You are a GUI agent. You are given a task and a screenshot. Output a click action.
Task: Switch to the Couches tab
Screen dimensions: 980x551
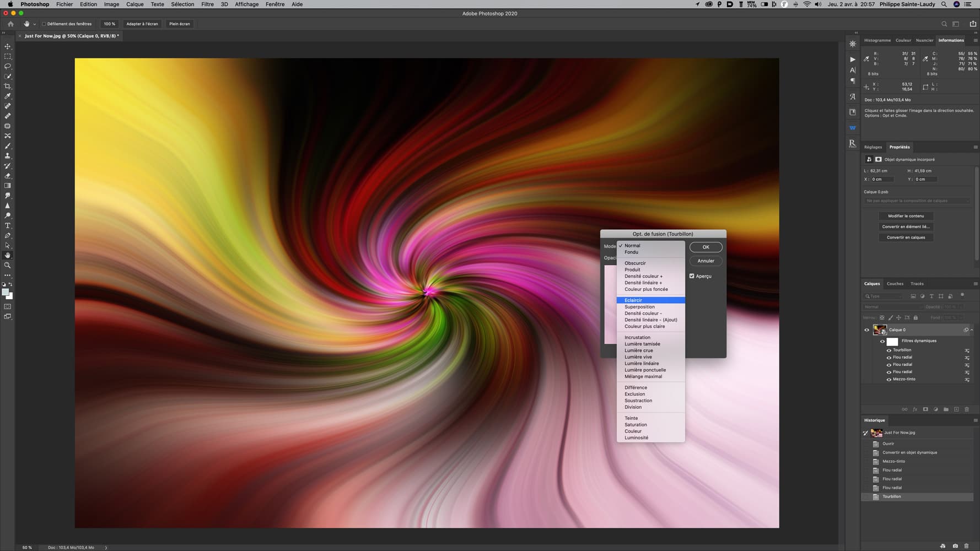[x=895, y=284]
